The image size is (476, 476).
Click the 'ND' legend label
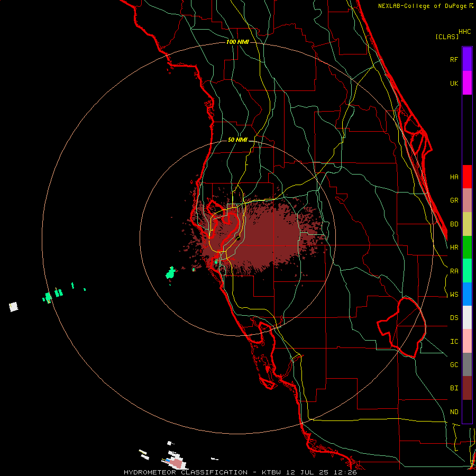click(454, 412)
